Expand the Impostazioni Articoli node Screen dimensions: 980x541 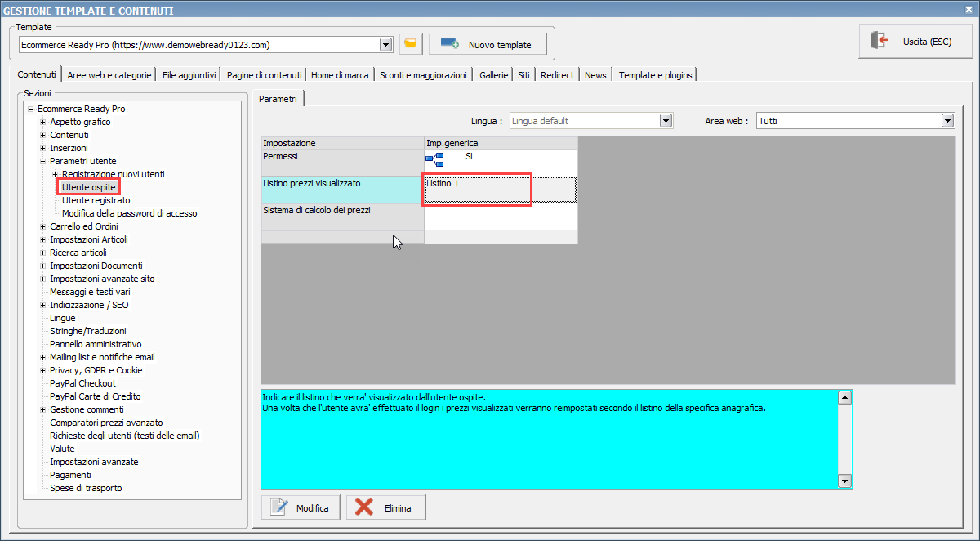(42, 239)
